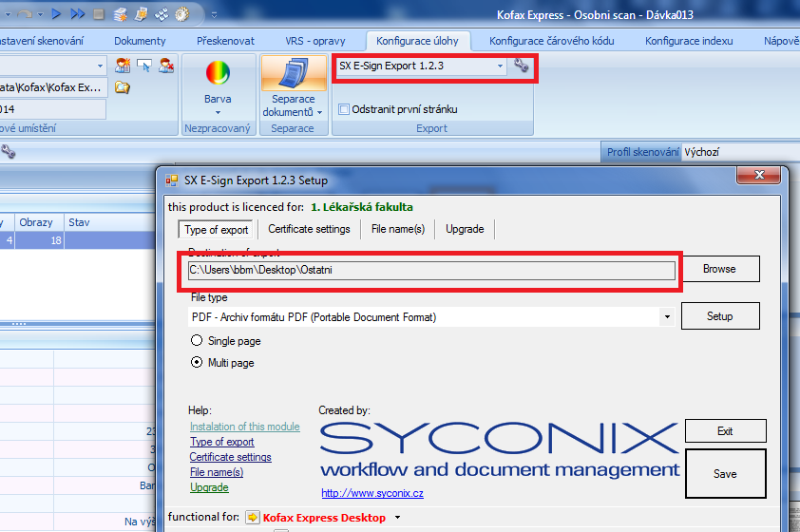Select the Konfigurace úlohy tab
This screenshot has width=800, height=532.
point(417,41)
